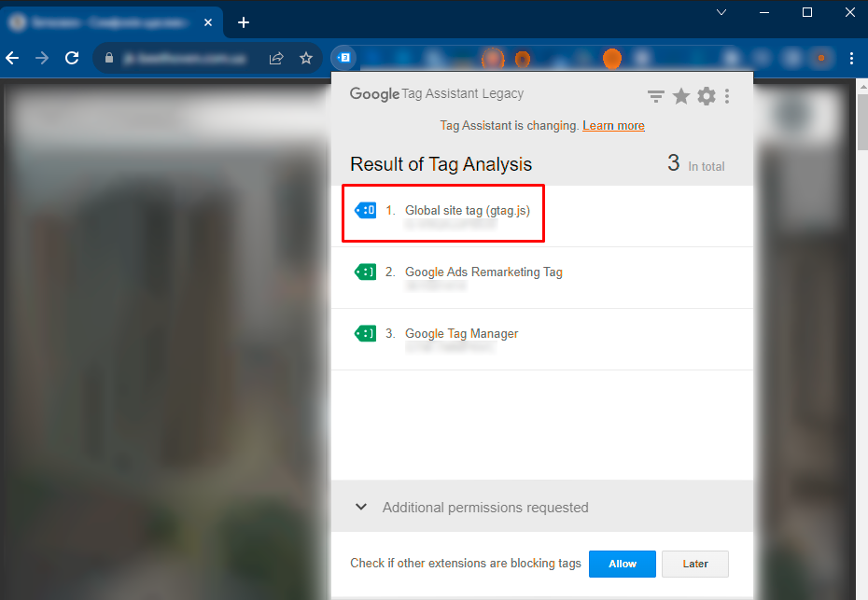Image resolution: width=868 pixels, height=600 pixels.
Task: Click '3 In total' tag count
Action: tap(696, 163)
